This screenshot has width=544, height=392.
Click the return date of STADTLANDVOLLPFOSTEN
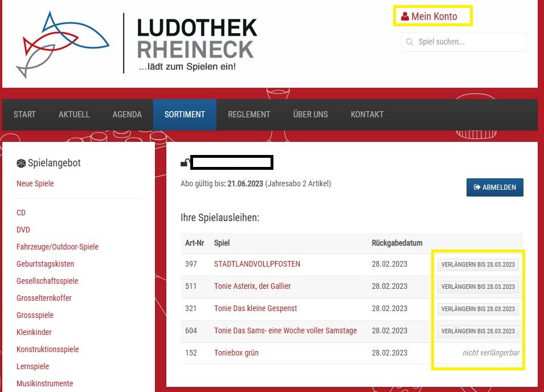389,264
